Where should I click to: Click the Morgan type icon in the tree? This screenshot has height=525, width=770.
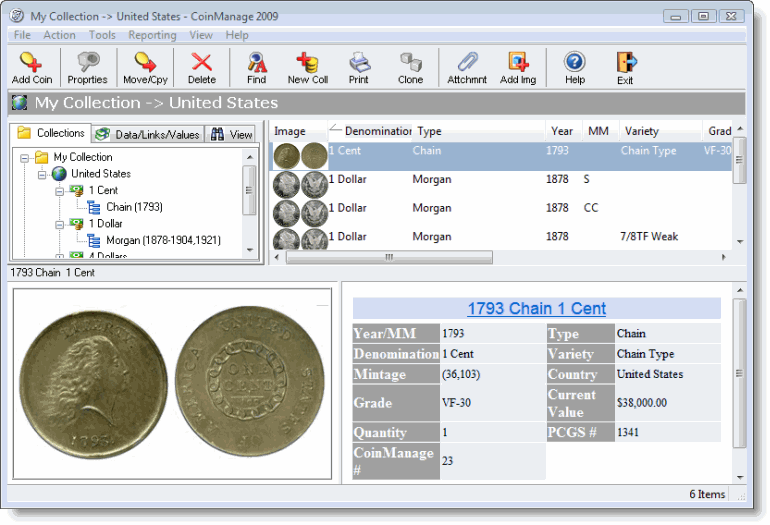(94, 241)
